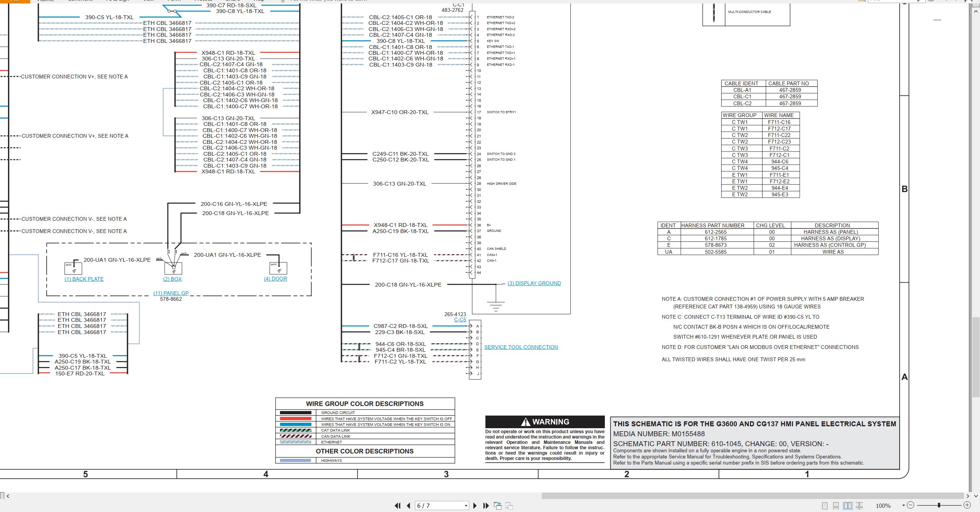The width and height of the screenshot is (980, 512).
Task: Click the wire label C250-C12 BK-20-TXL
Action: [x=401, y=160]
